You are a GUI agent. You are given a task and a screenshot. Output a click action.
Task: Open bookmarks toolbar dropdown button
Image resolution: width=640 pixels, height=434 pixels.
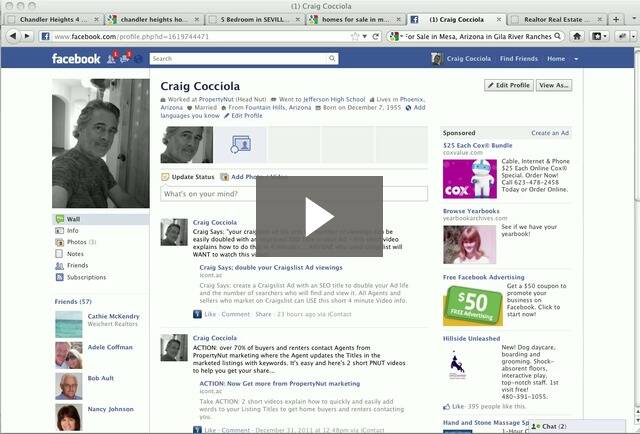(600, 36)
